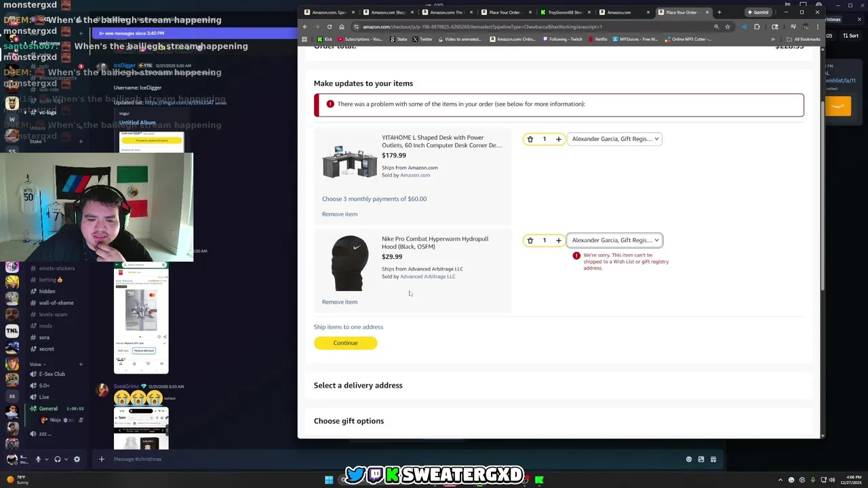The width and height of the screenshot is (868, 488).
Task: Delete the YITAHOME desk using its trash icon
Action: pos(530,139)
